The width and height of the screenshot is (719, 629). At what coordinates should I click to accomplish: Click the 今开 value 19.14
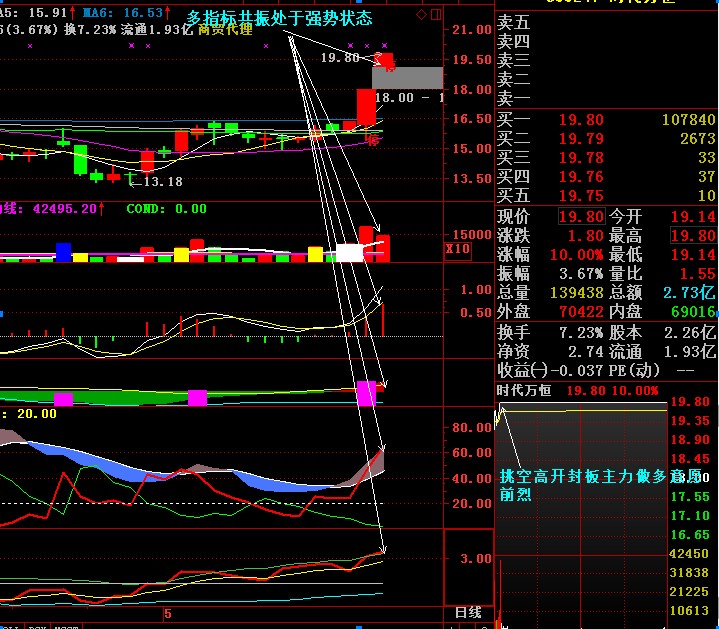[693, 216]
